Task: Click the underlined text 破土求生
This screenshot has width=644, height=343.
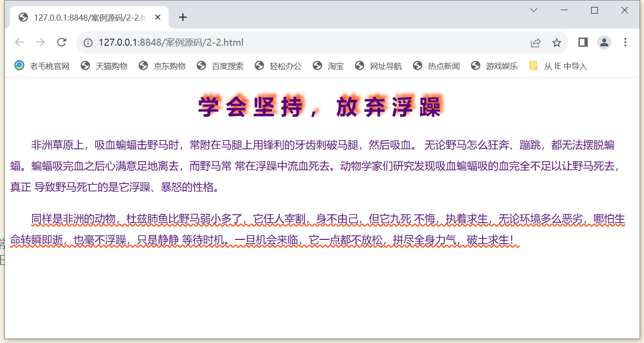Action: [x=488, y=241]
